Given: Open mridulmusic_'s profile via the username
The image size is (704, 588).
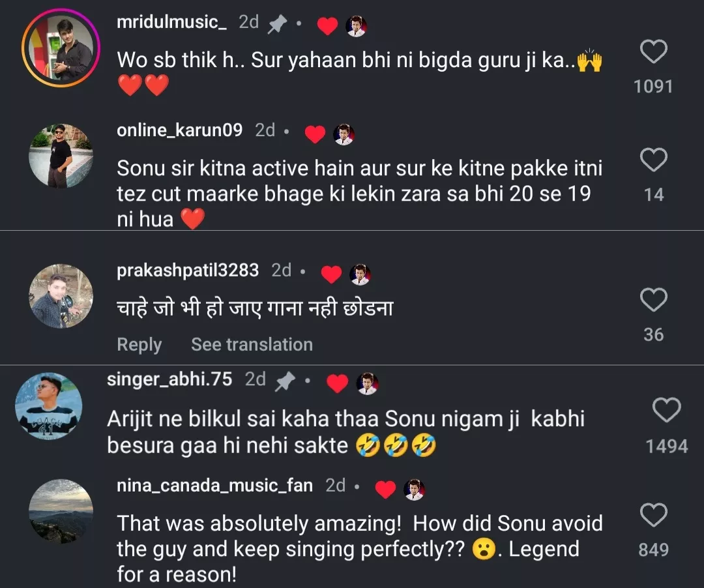Looking at the screenshot, I should click(x=171, y=22).
